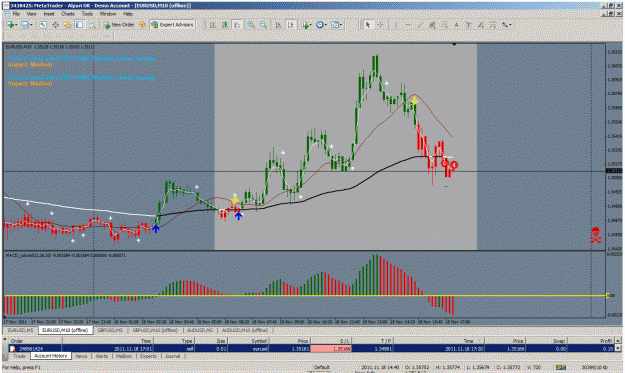Screen dimensions: 625x373
Task: Open the Tools menu
Action: pos(87,14)
